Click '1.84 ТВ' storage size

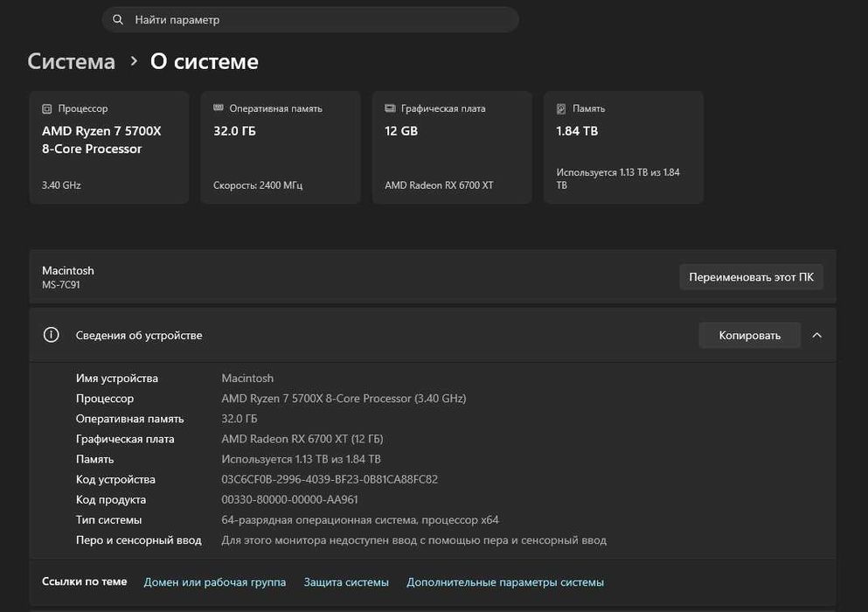pyautogui.click(x=577, y=131)
